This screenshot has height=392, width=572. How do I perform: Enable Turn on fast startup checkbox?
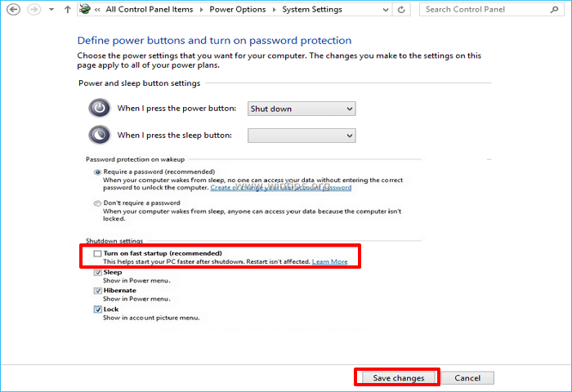97,253
